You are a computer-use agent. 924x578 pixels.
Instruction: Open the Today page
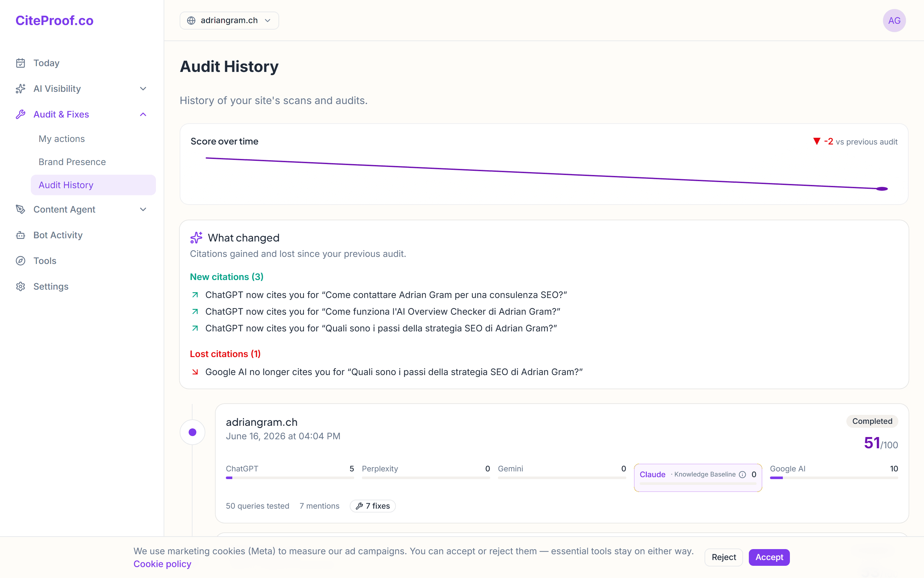(x=46, y=63)
